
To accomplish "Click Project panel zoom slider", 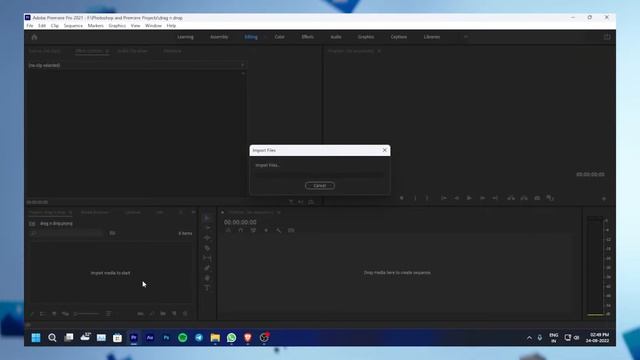I will click(x=87, y=313).
